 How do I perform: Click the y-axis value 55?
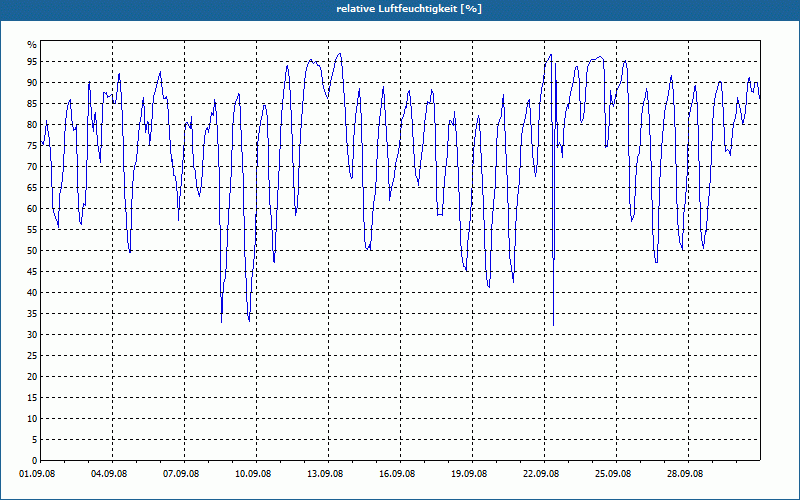(32, 230)
